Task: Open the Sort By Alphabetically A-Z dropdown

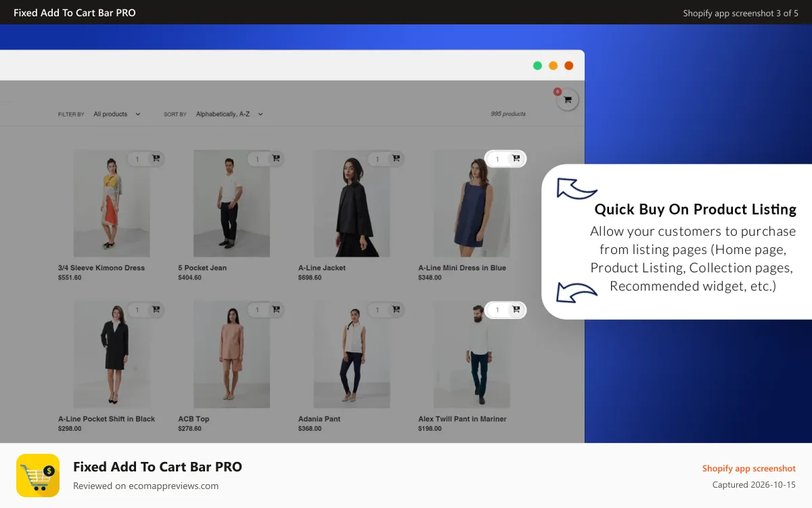Action: pos(229,114)
